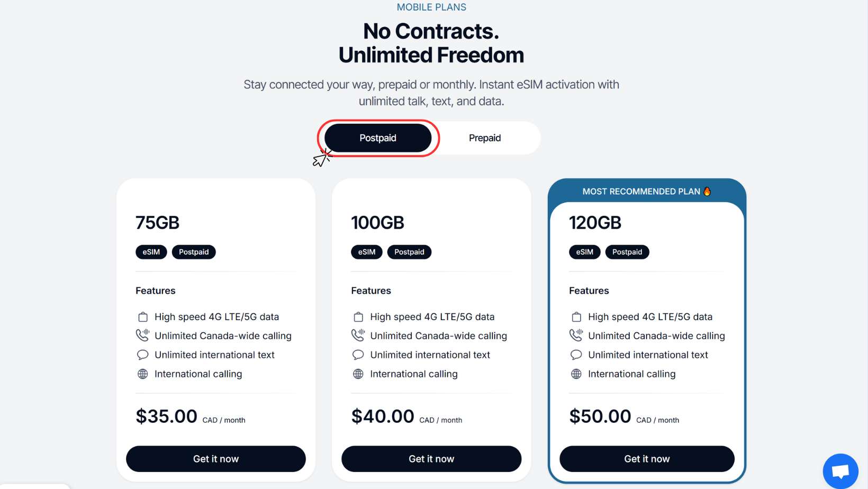This screenshot has height=489, width=868.
Task: Switch to the Prepaid plans toggle
Action: (x=484, y=138)
